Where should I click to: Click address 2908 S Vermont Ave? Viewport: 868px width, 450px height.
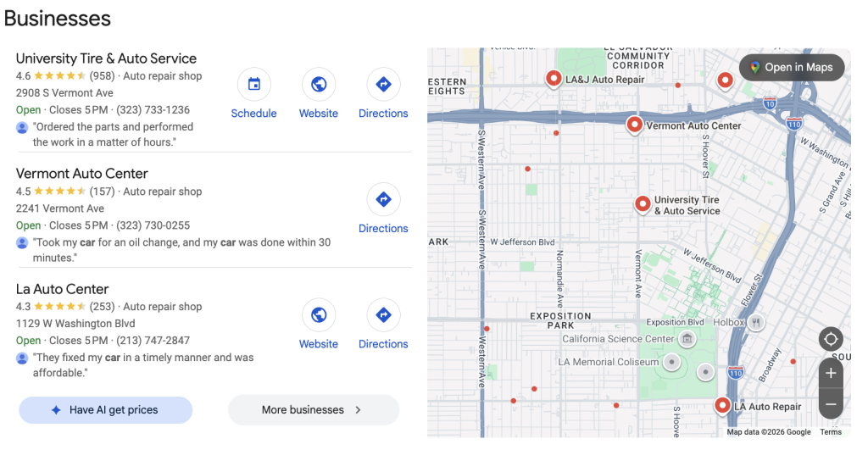[64, 93]
